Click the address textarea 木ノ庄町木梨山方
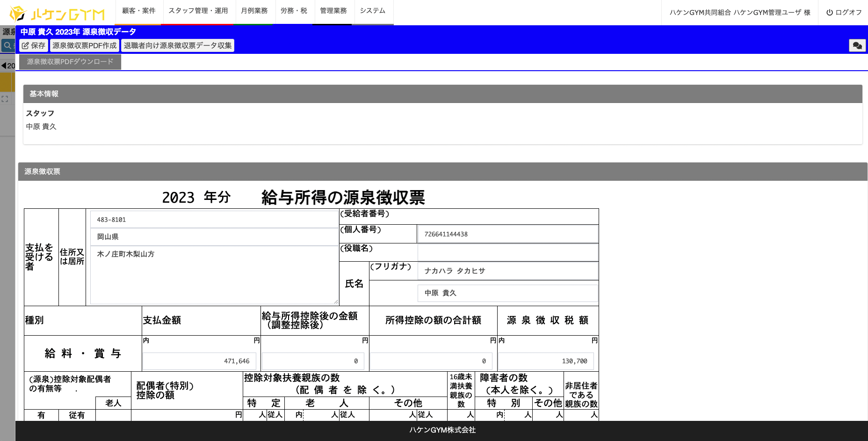868x441 pixels. coord(214,275)
